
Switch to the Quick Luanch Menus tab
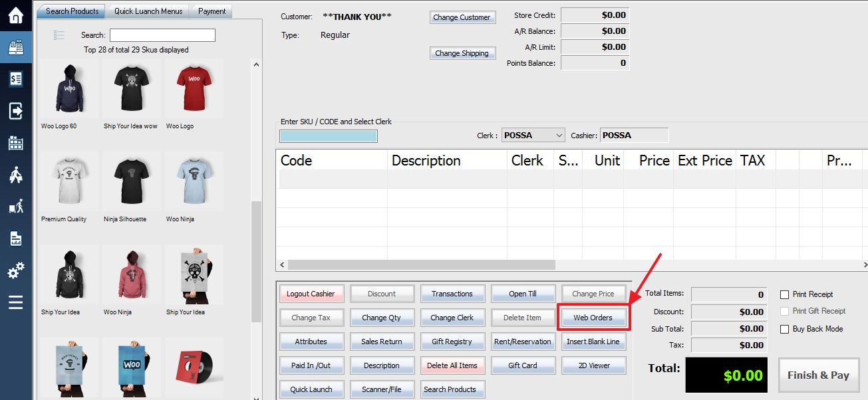(x=148, y=11)
